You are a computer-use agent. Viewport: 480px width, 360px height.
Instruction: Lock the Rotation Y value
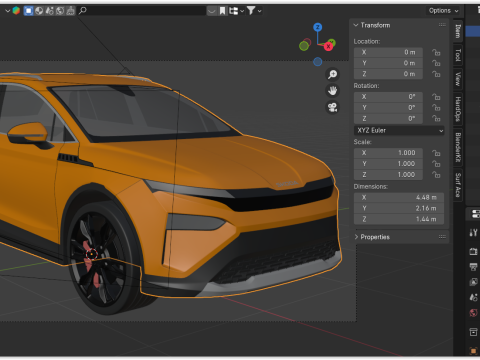point(436,108)
